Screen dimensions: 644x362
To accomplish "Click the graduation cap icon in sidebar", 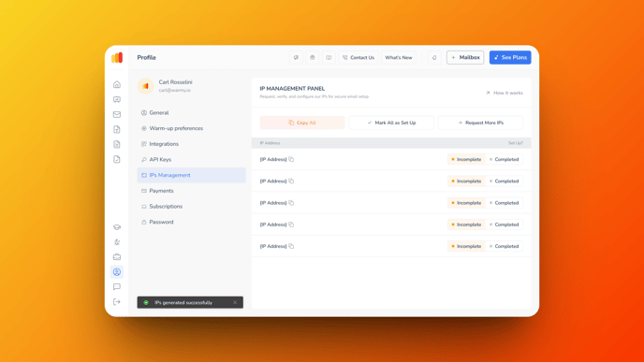I will [117, 227].
